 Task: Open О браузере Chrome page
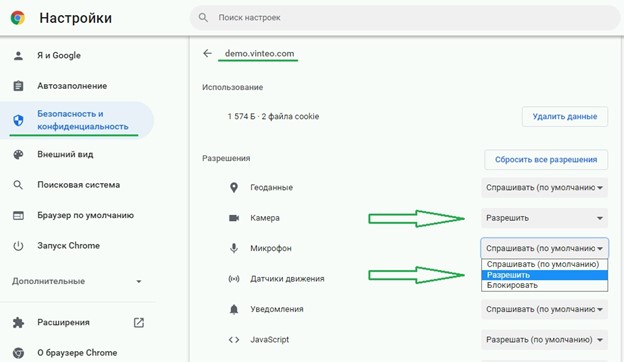click(x=76, y=353)
